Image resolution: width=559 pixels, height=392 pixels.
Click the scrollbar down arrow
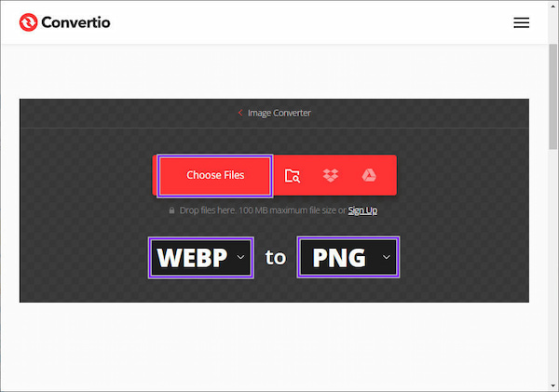(553, 385)
